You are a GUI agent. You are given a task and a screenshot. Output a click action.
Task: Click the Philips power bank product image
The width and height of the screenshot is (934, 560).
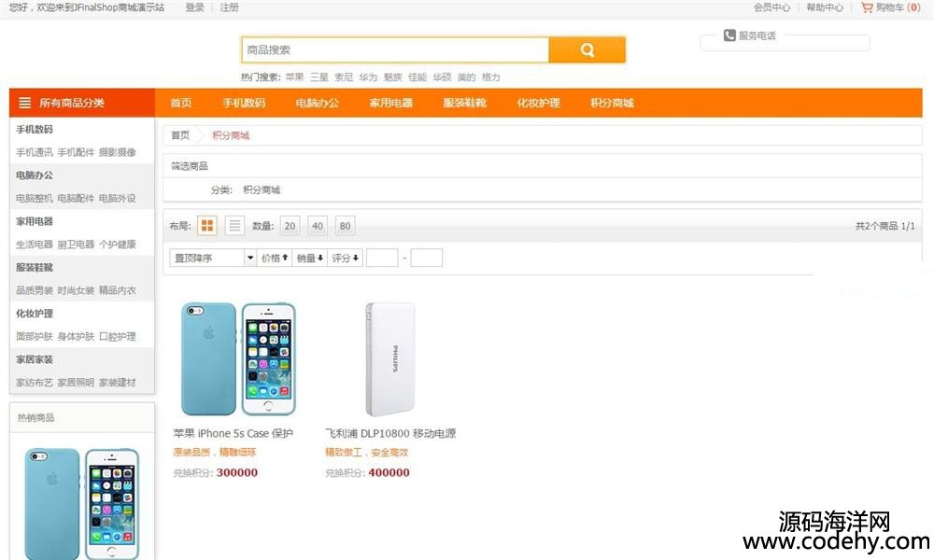pos(390,358)
